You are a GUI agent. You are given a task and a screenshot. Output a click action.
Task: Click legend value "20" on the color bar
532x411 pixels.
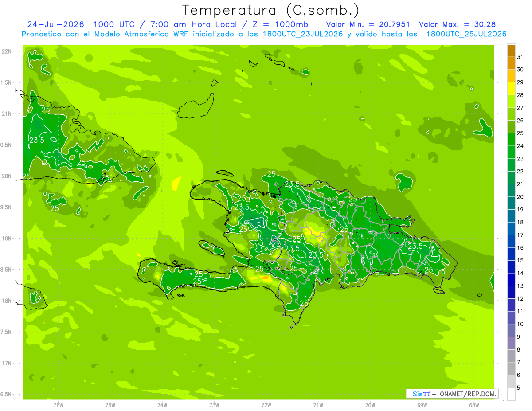point(520,197)
